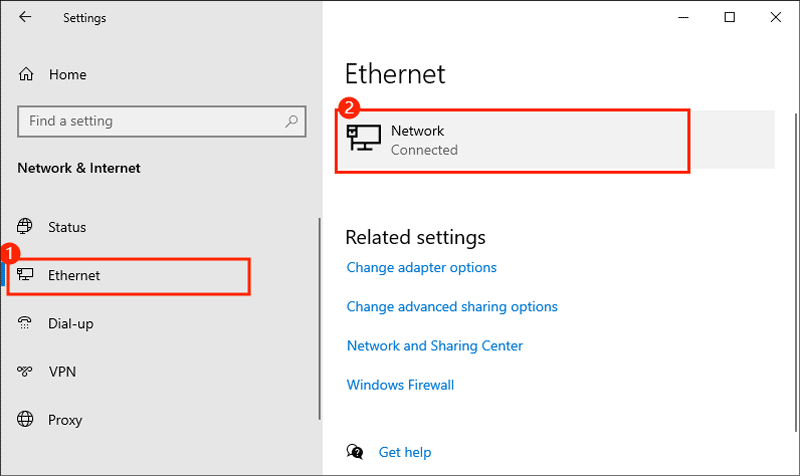Click the Ethernet page title

pos(395,73)
